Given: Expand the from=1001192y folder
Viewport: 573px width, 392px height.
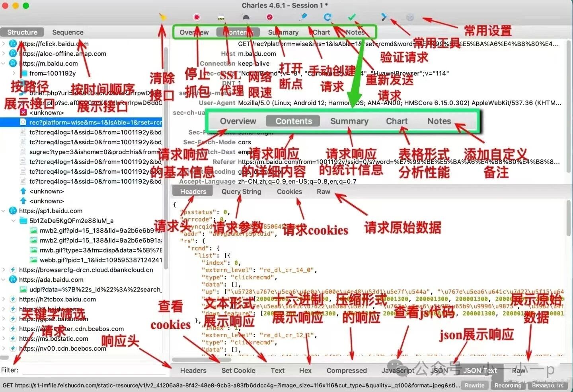Looking at the screenshot, I should click(x=14, y=73).
